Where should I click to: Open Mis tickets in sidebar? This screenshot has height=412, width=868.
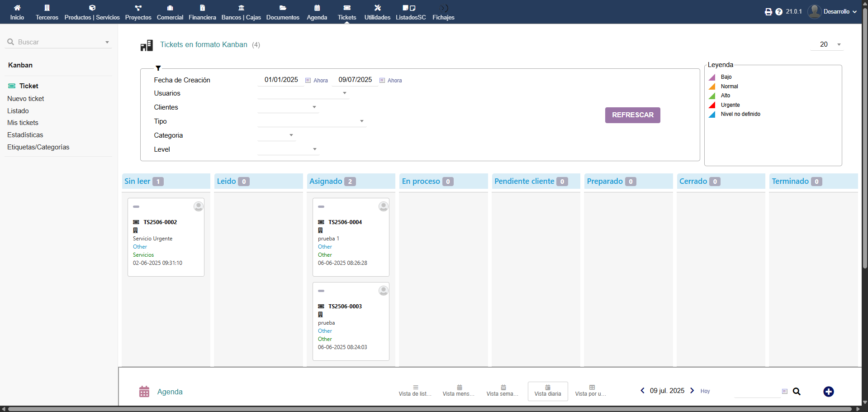(x=23, y=123)
